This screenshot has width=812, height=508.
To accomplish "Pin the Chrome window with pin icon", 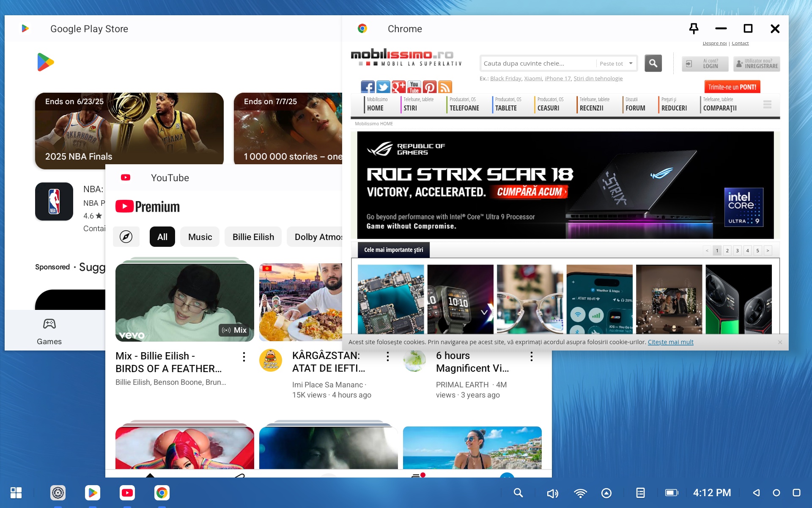I will coord(694,28).
